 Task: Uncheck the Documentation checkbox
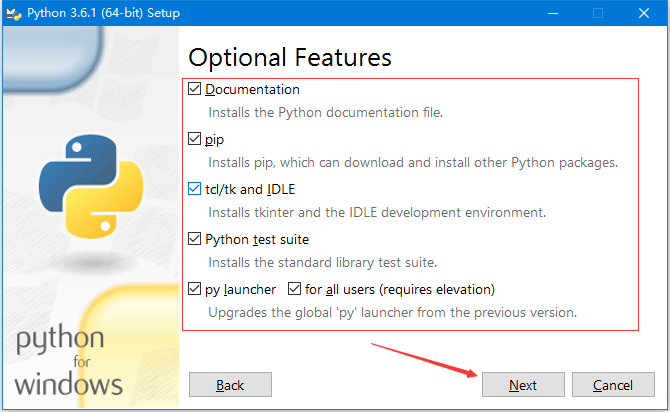click(195, 89)
